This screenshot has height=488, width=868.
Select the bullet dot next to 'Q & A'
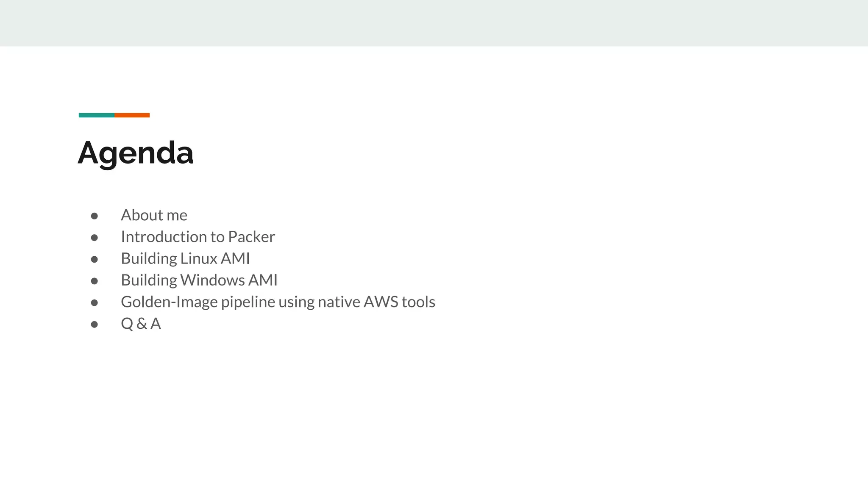pyautogui.click(x=95, y=324)
